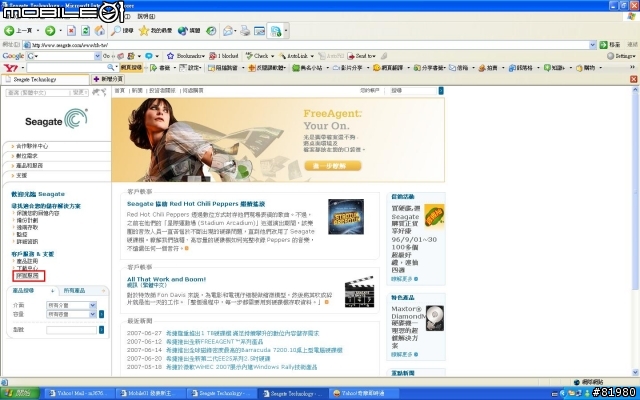
Task: Open Google toolbar Settings
Action: coord(621,56)
